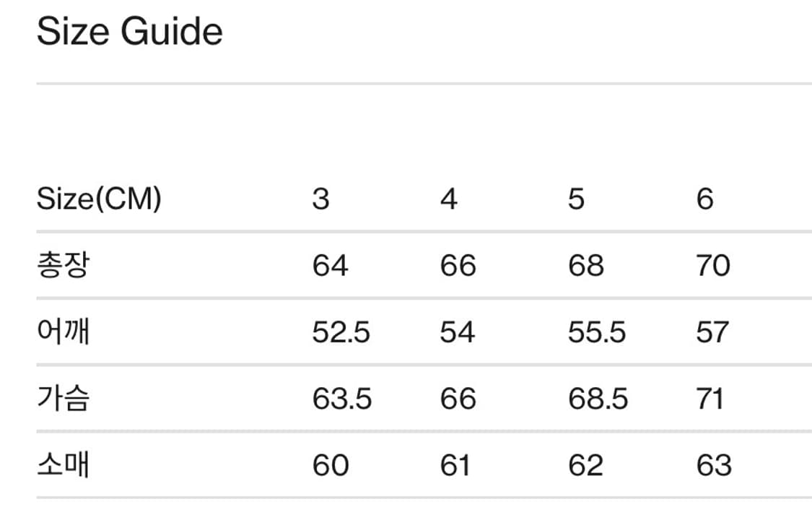Click the 총장 value 70 for size 6

(x=713, y=266)
